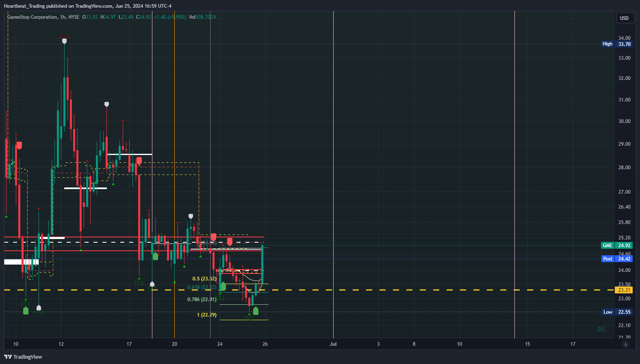The image size is (640, 364).
Task: Click the 28.00 price axis label
Action: tap(624, 168)
